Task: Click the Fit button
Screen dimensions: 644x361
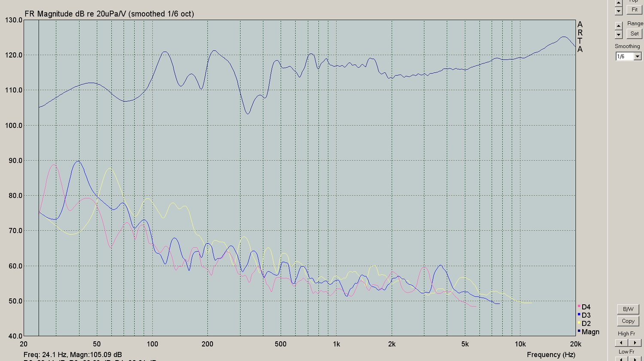Action: (634, 9)
